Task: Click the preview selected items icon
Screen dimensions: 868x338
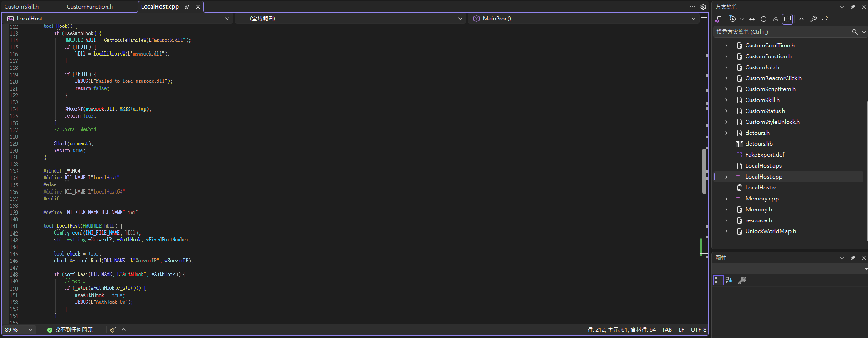Action: click(x=825, y=19)
